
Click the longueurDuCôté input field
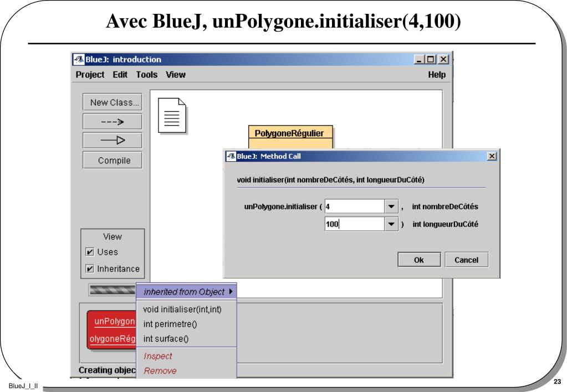pyautogui.click(x=354, y=224)
